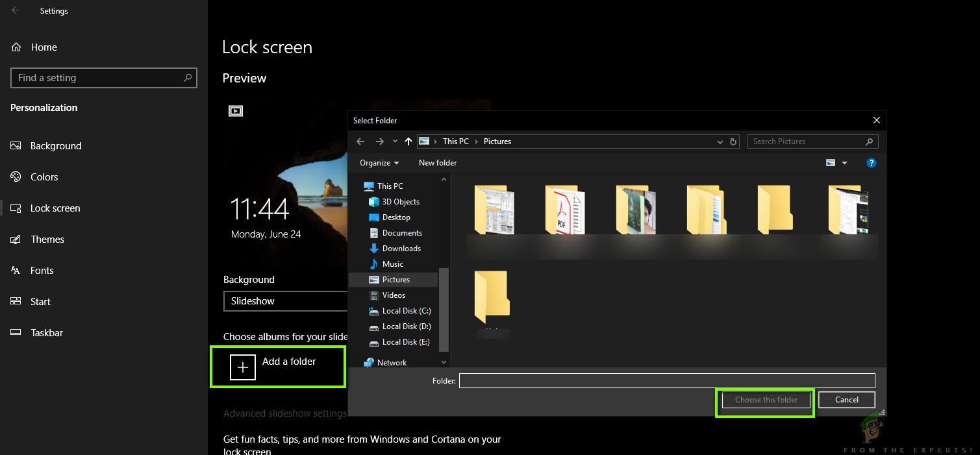Viewport: 980px width, 455px height.
Task: Click inside the Folder name field
Action: pyautogui.click(x=667, y=380)
